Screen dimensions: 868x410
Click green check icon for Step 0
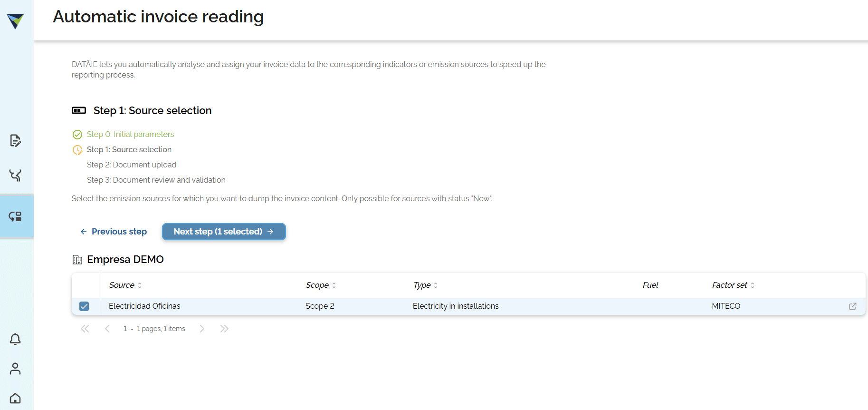pyautogui.click(x=77, y=135)
